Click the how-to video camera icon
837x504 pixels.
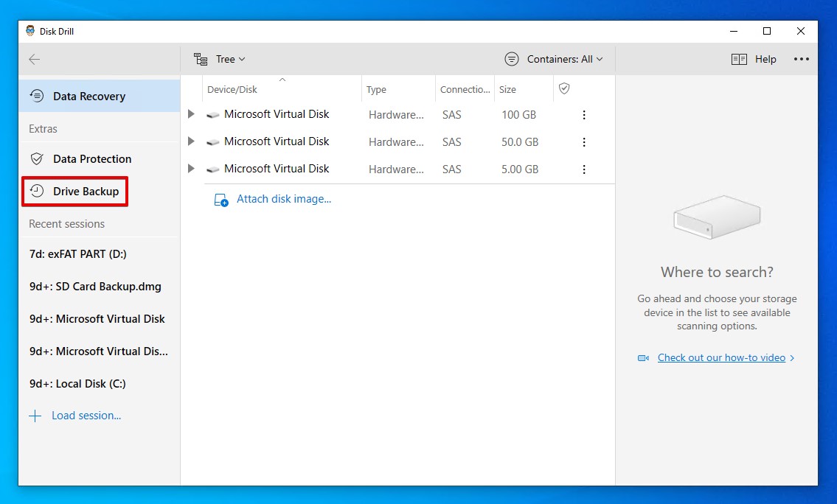pos(643,358)
